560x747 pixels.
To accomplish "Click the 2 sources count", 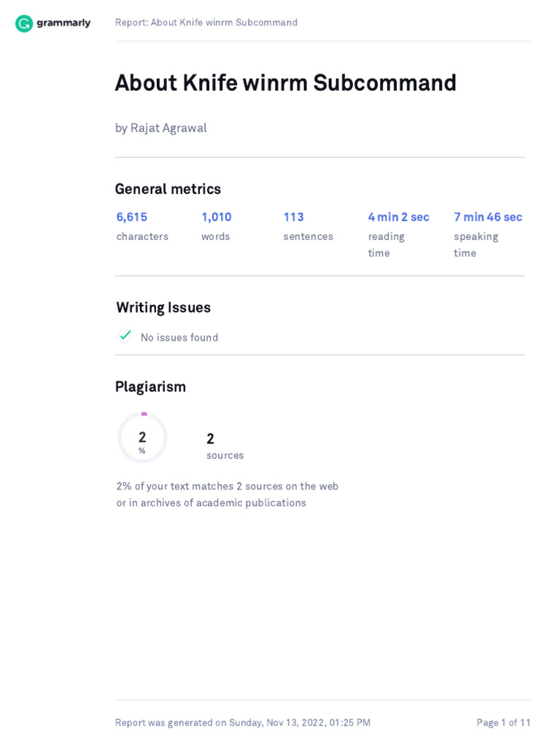I will click(211, 439).
